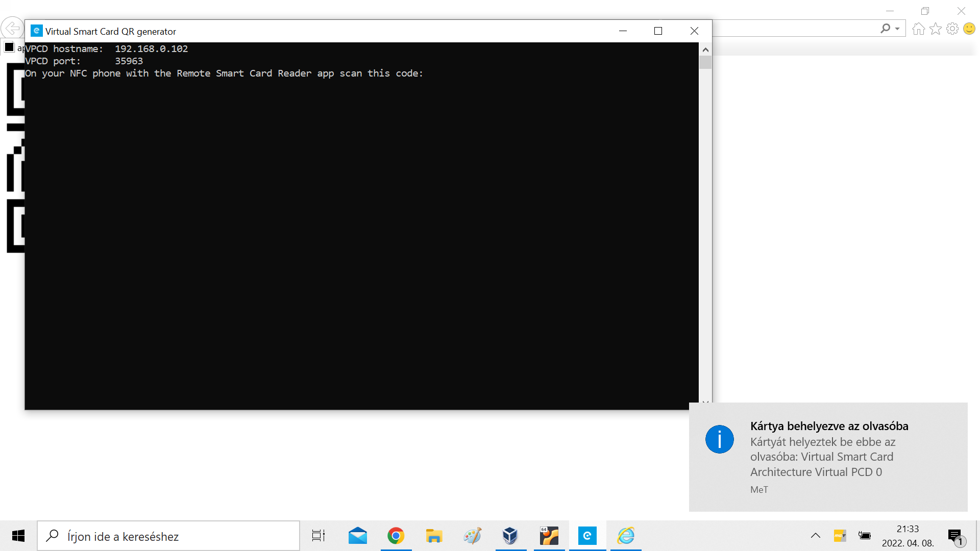Click the console scrollbar up arrow

point(705,49)
